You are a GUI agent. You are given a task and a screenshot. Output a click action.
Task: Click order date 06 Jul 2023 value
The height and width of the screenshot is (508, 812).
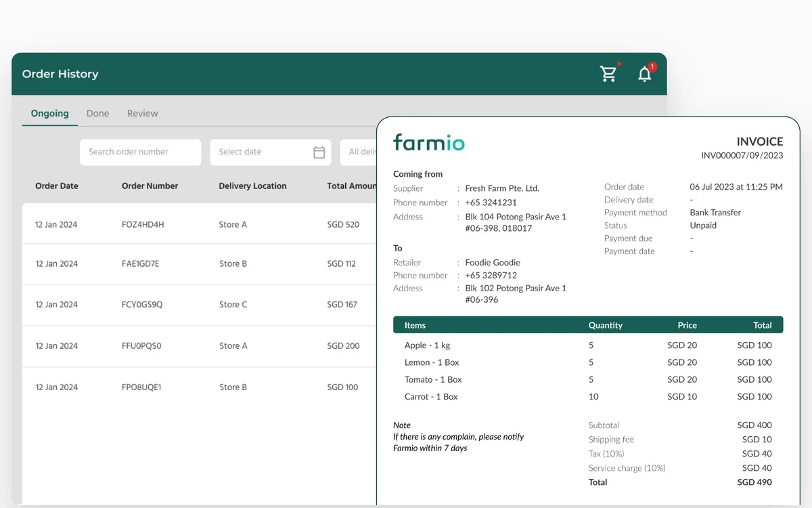click(736, 187)
